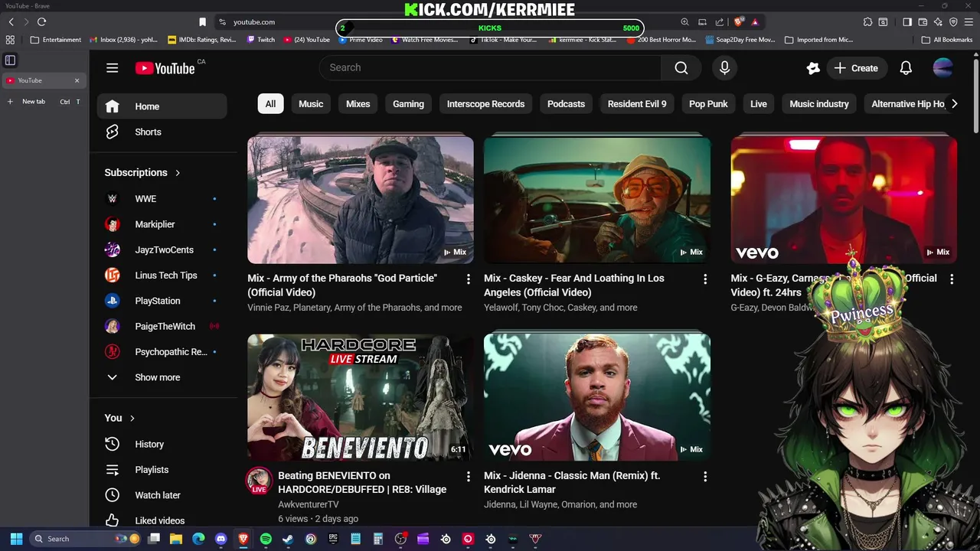Open Playlists in the sidebar

tap(162, 470)
